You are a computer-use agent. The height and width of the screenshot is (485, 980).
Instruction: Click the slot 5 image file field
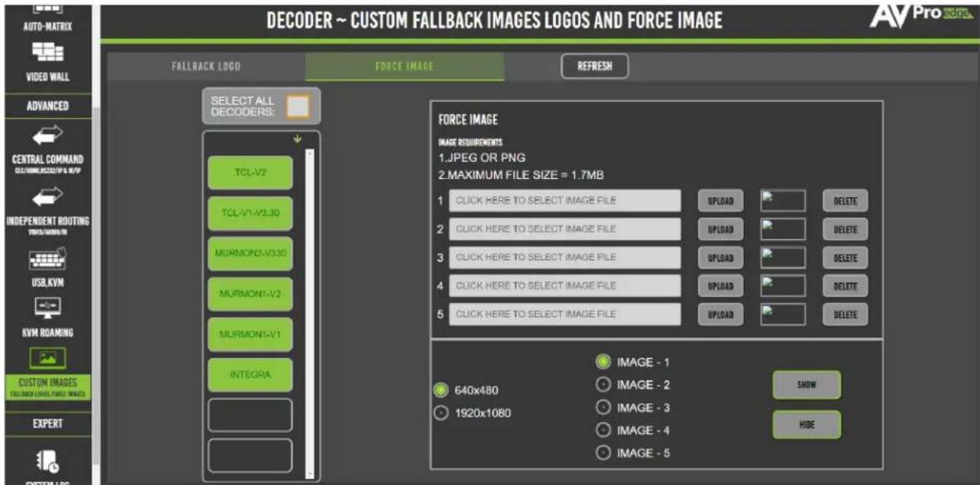point(564,314)
